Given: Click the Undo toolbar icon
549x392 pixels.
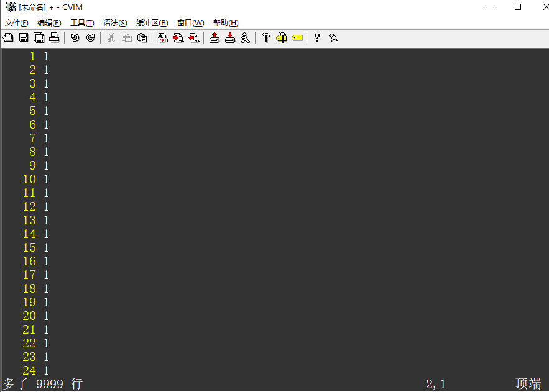Looking at the screenshot, I should [x=75, y=38].
